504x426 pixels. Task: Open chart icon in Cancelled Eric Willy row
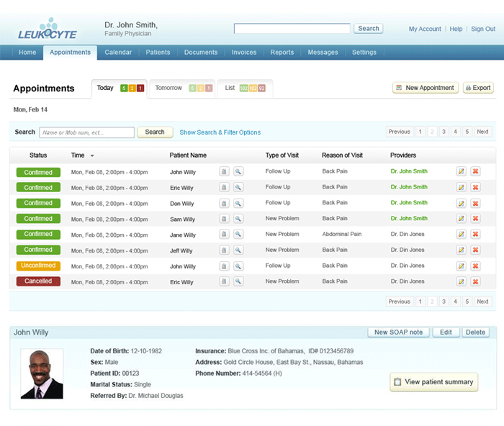tap(224, 281)
